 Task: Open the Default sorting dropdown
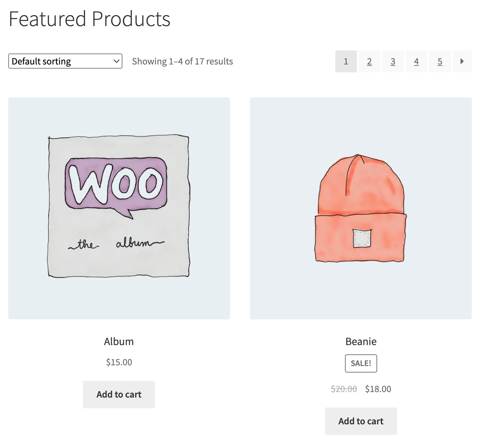(65, 61)
